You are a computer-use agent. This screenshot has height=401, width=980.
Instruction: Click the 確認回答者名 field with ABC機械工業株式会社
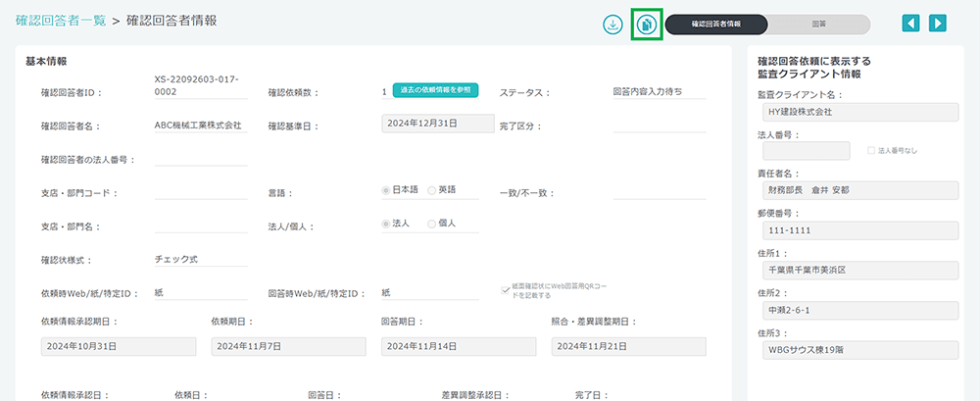pyautogui.click(x=201, y=125)
